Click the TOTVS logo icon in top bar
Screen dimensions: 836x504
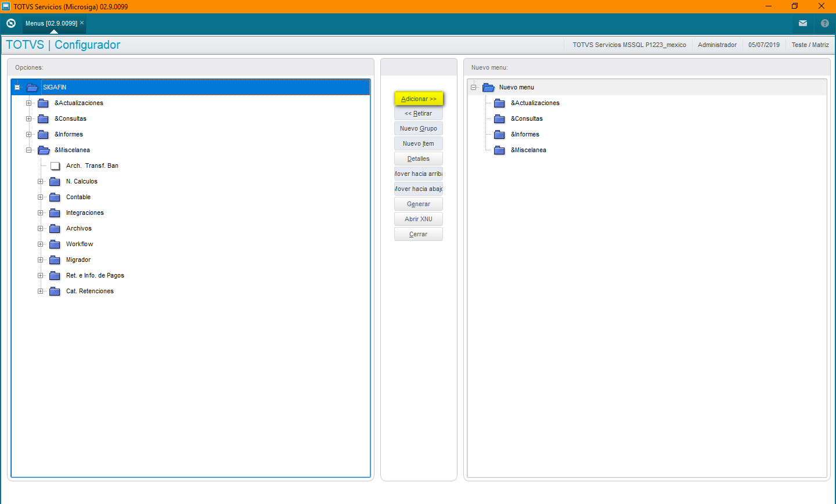click(x=11, y=23)
